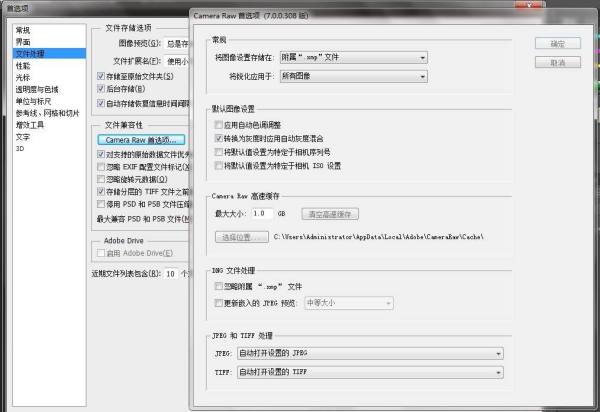This screenshot has width=600, height=412.
Task: Select 性能 in Preferences category list
Action: 23,66
